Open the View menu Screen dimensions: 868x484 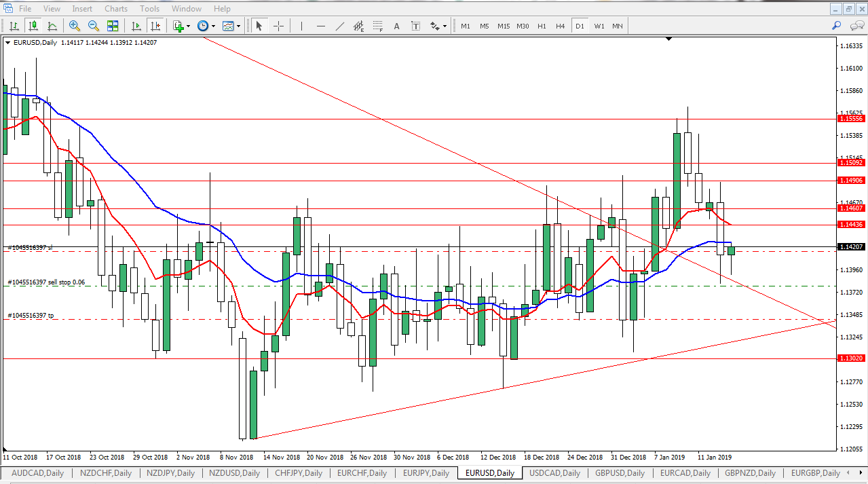[x=52, y=9]
